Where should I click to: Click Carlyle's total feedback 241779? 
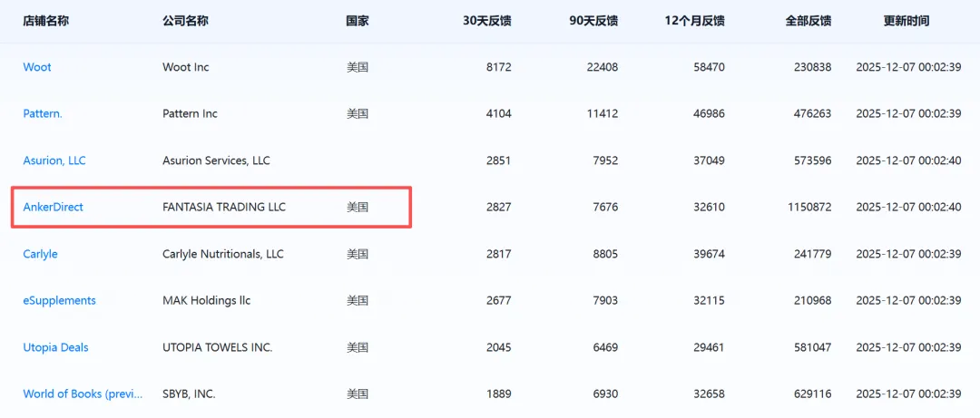coord(812,254)
